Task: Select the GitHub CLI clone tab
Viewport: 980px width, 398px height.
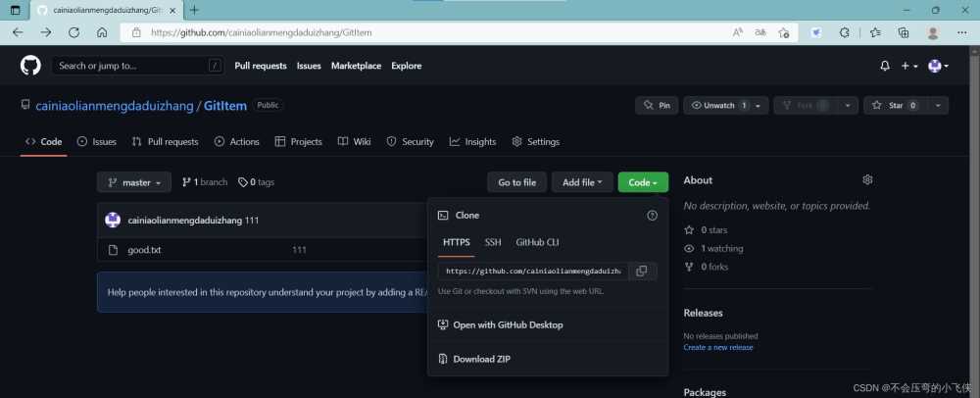Action: point(537,242)
